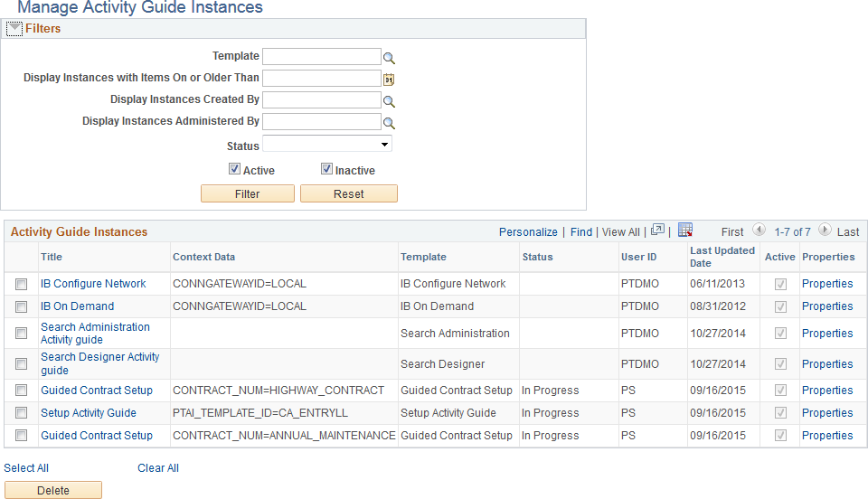Go to next row arrow icon
Screen dimensions: 868x499
826,231
